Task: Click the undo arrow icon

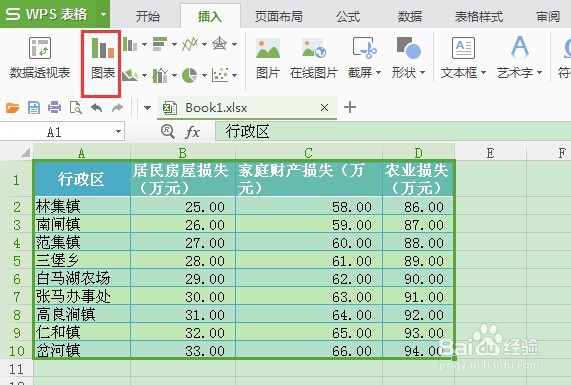Action: click(x=97, y=108)
